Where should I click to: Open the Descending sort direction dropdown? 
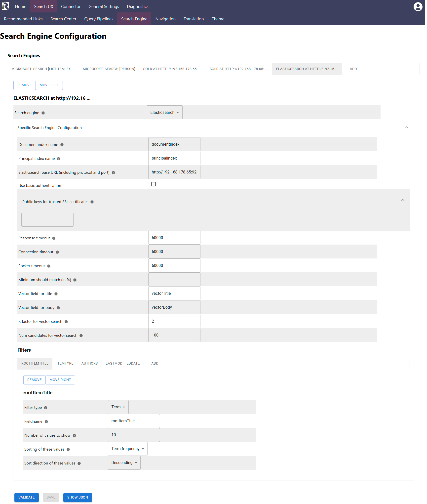pos(124,463)
